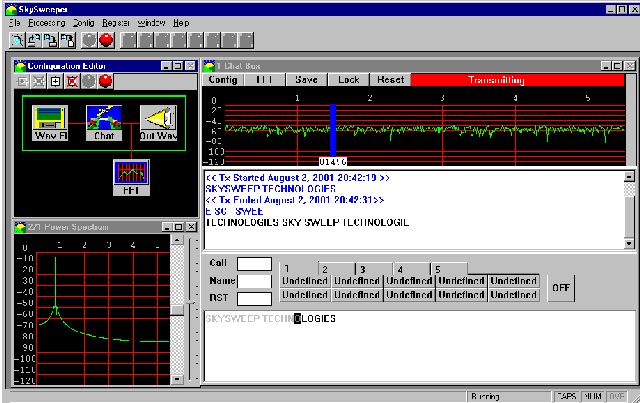The height and width of the screenshot is (403, 640).
Task: Select the Out Wav speaker block in the diagram
Action: coord(158,123)
